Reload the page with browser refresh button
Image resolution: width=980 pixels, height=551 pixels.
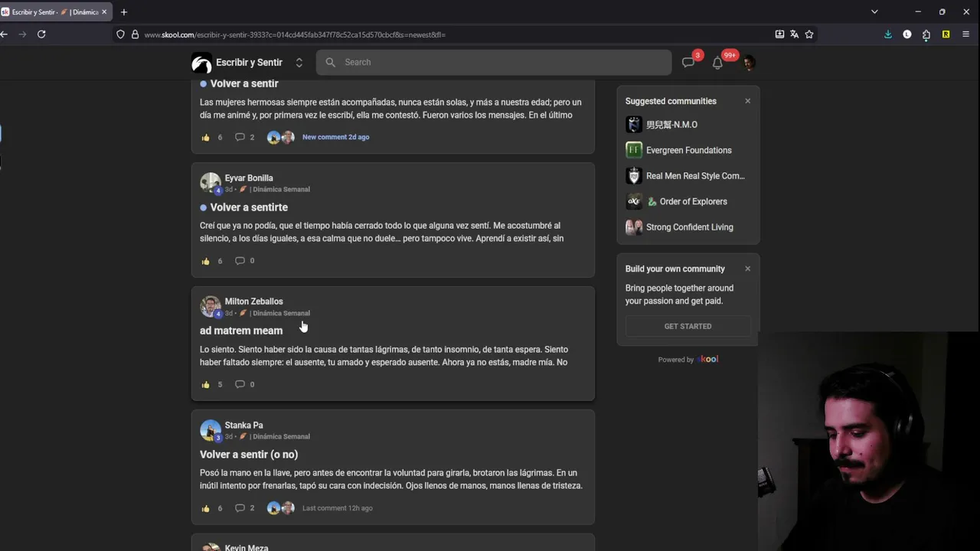tap(41, 34)
